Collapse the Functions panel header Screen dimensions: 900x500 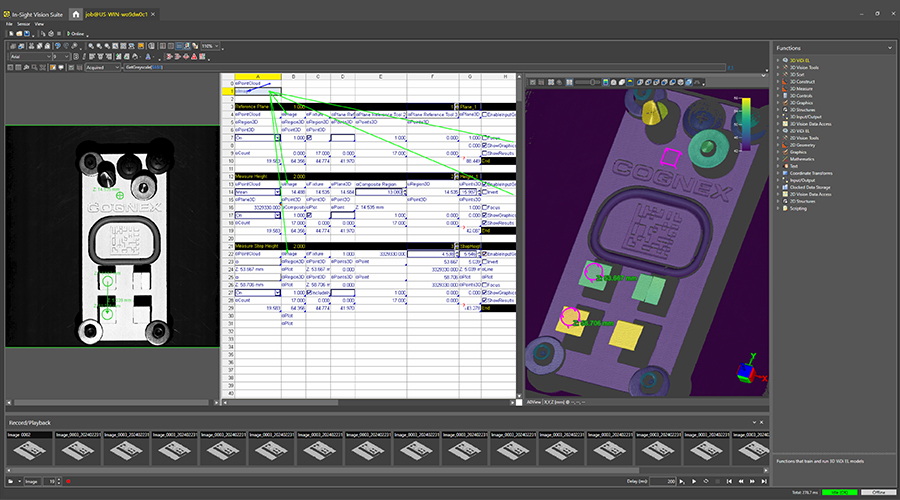(x=889, y=47)
